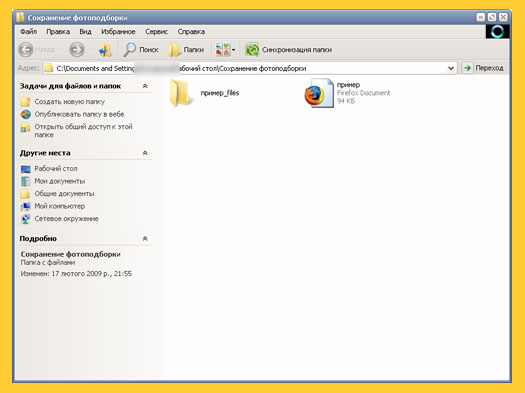Click the пример_files folder name
Screen dimensions: 525x393
point(220,93)
